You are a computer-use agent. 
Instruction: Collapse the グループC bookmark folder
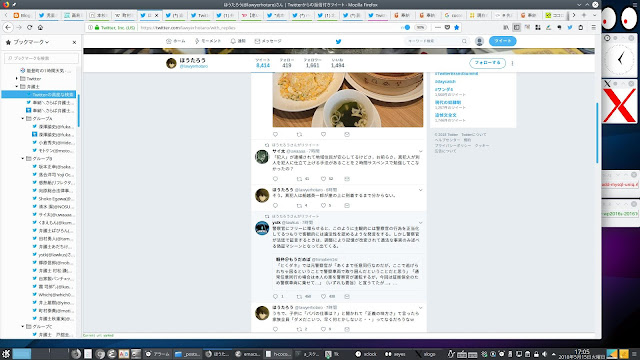tap(23, 327)
